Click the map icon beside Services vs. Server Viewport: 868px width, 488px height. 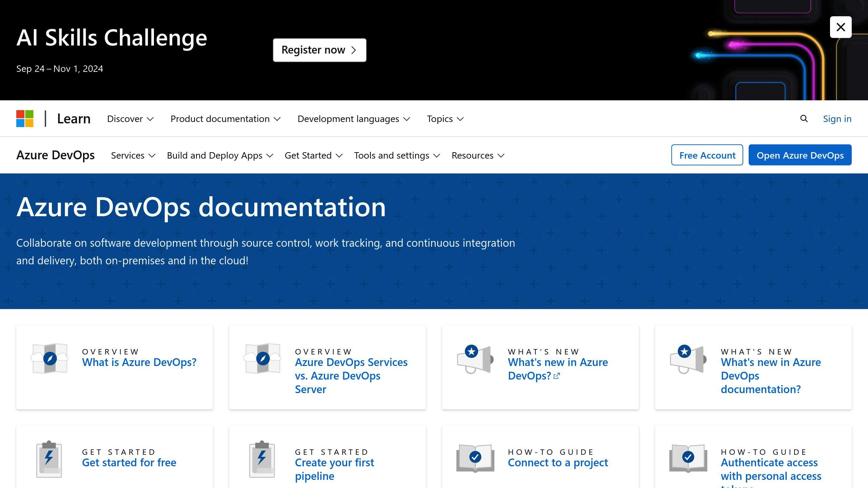(263, 359)
